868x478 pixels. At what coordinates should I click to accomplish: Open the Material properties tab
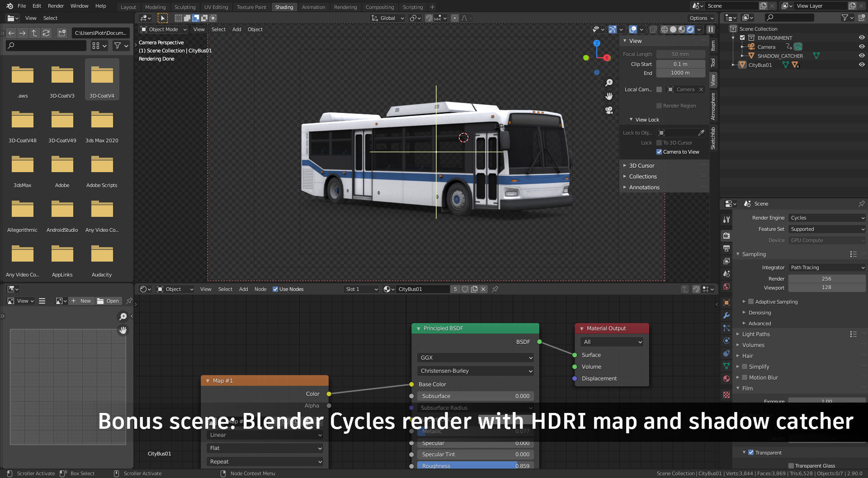(726, 379)
